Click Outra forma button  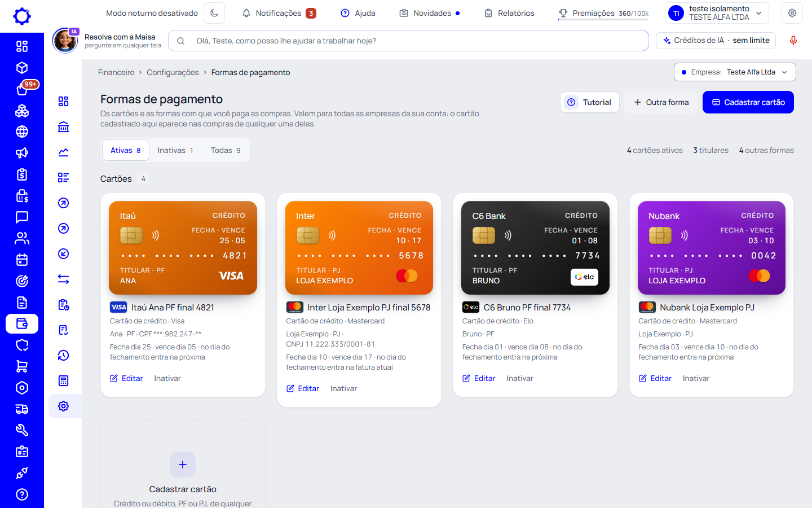[x=661, y=102]
